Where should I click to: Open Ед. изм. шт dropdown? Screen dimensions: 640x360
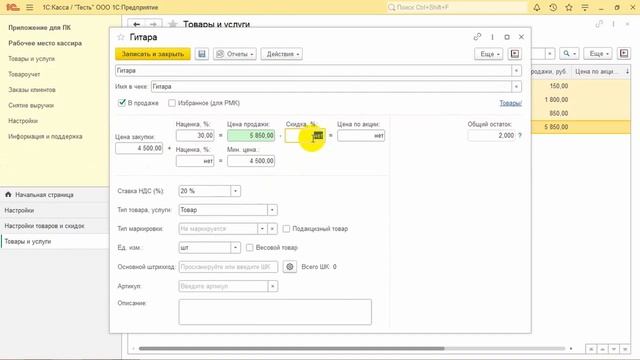(236, 248)
